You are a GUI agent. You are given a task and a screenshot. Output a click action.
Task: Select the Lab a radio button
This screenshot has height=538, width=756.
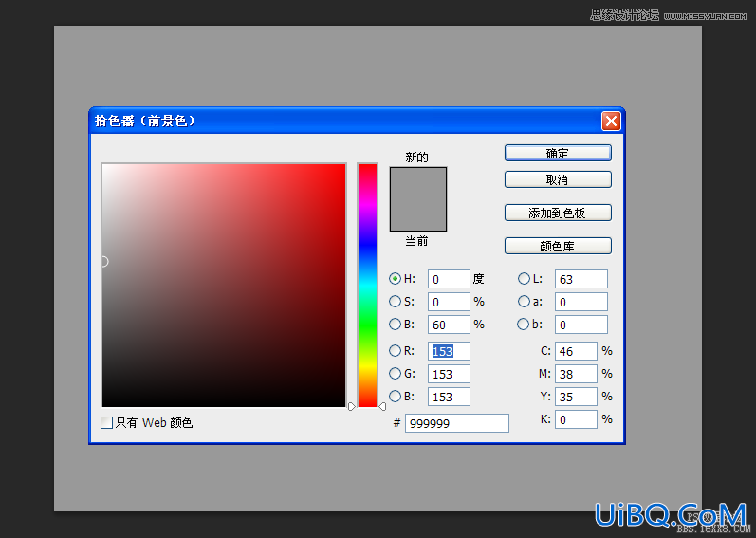524,302
